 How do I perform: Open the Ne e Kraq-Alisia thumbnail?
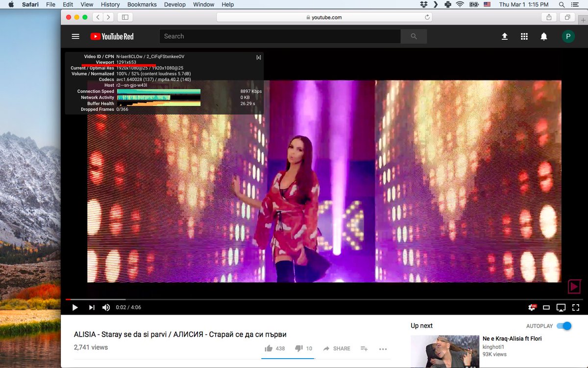coord(445,352)
